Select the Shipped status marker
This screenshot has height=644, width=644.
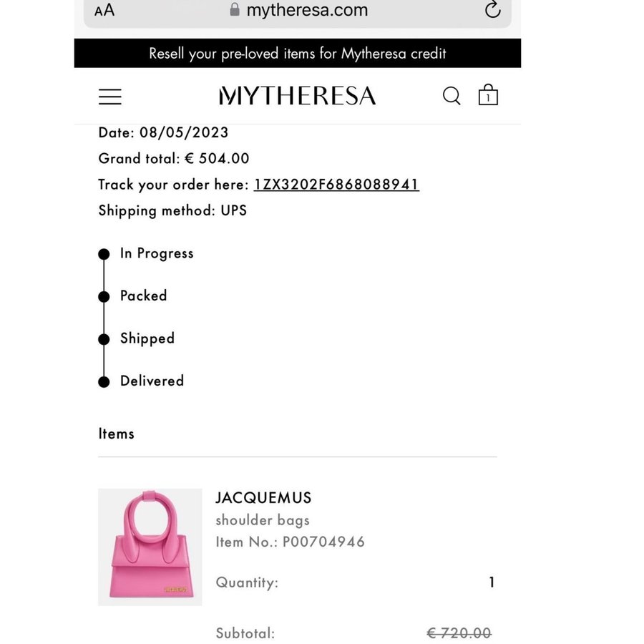pos(104,339)
